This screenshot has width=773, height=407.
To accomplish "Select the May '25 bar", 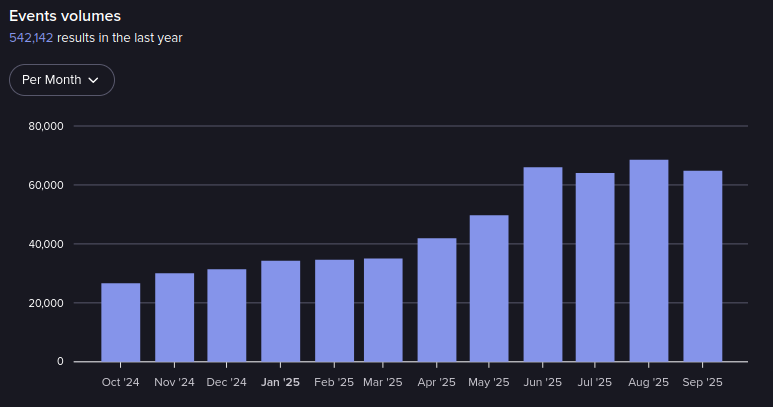I will (489, 288).
